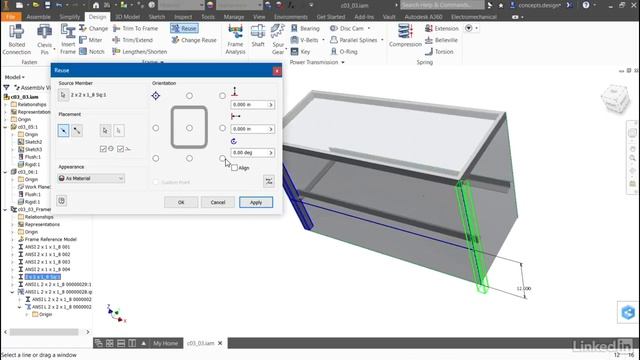Click the Source Member select arrow button
The image size is (640, 360).
63,95
